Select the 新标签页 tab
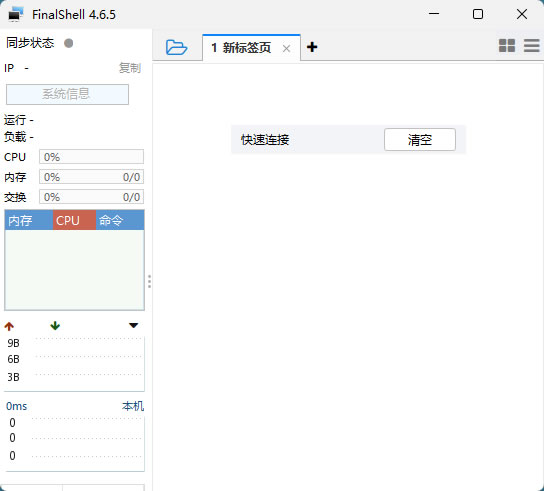Viewport: 544px width, 491px height. [241, 48]
